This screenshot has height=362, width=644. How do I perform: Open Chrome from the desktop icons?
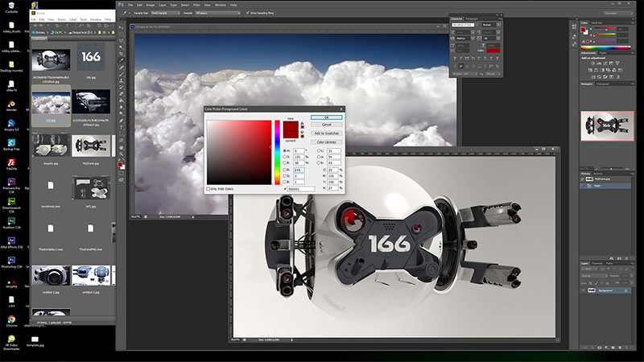11,319
